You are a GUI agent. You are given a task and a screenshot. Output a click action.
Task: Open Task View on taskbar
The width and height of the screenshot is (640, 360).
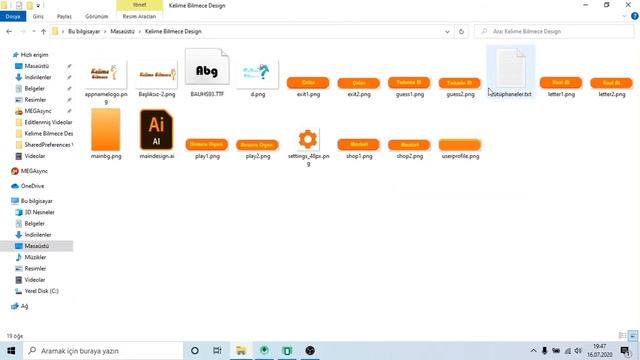[x=217, y=351]
